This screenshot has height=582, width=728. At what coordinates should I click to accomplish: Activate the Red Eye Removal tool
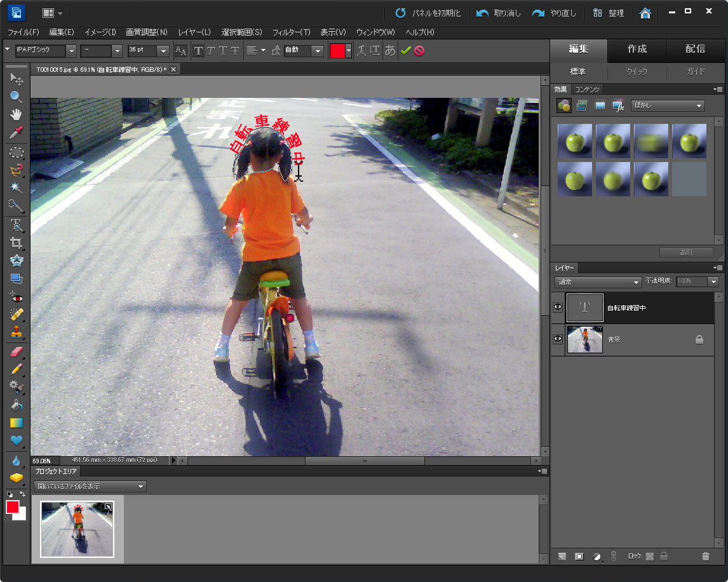click(16, 297)
